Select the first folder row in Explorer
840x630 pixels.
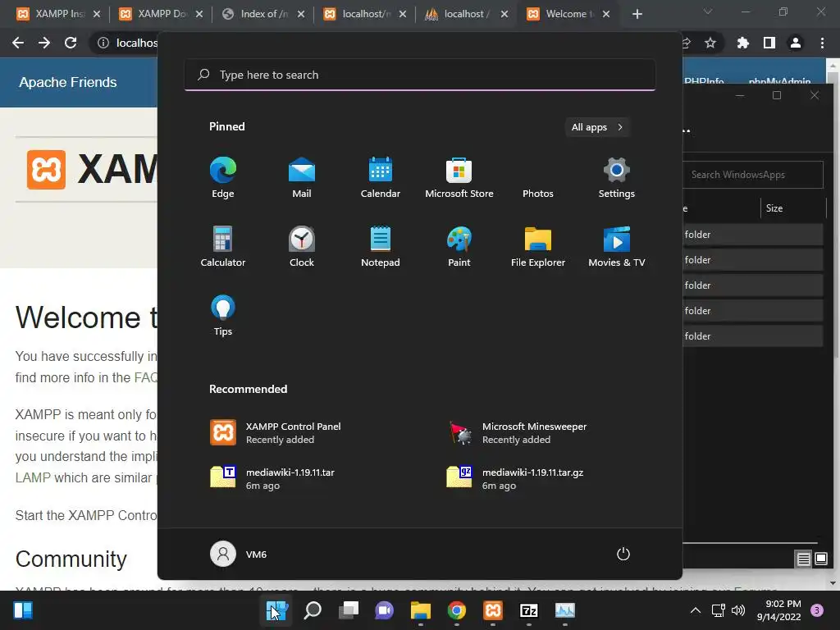click(x=753, y=235)
